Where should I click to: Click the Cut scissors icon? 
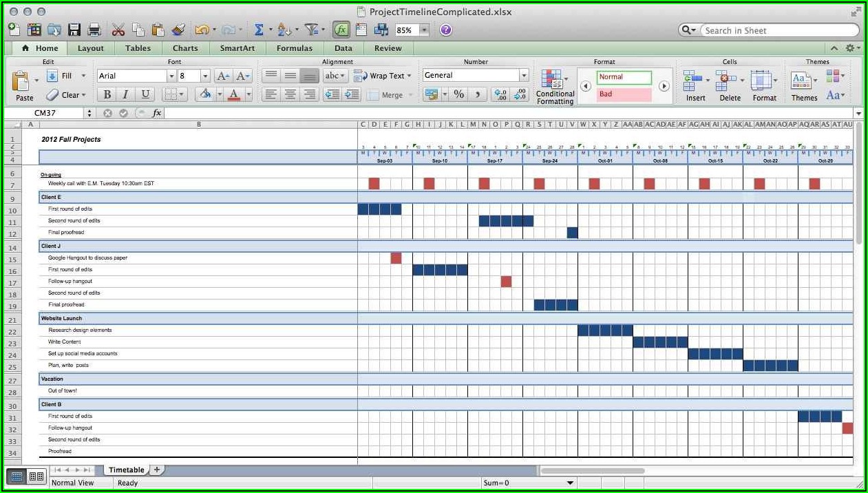click(118, 30)
